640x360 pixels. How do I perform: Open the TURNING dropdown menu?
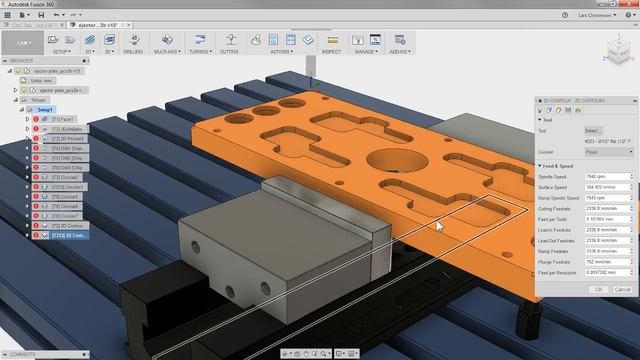(x=200, y=52)
